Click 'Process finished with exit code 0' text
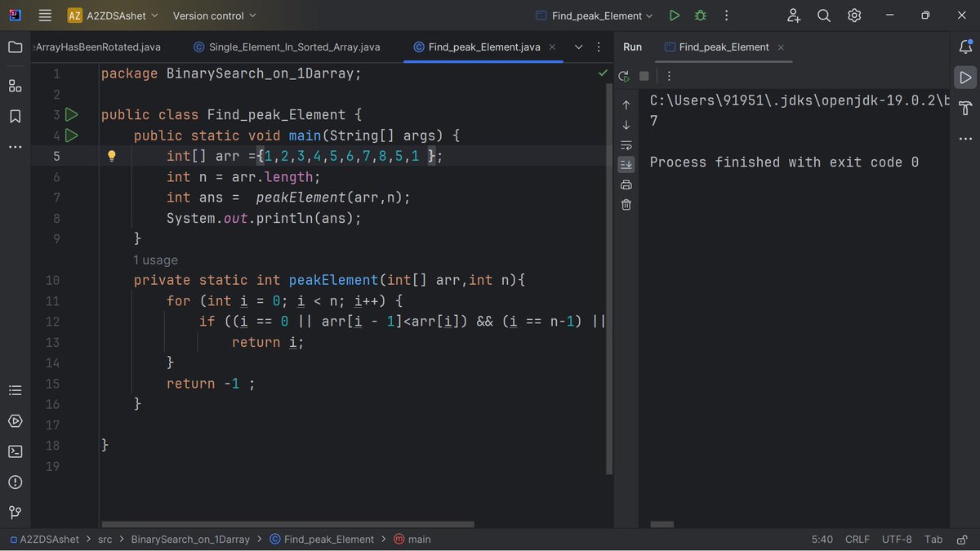The image size is (980, 551). tap(784, 162)
